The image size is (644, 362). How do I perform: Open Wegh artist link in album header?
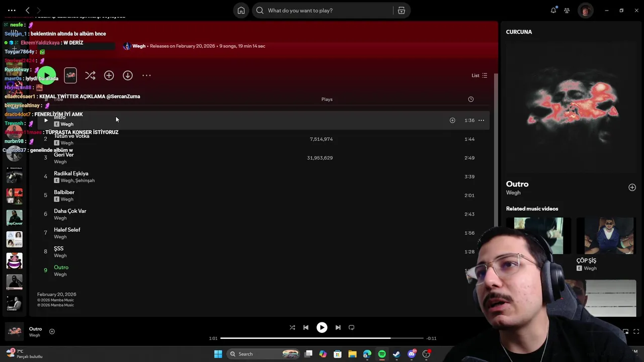click(139, 46)
